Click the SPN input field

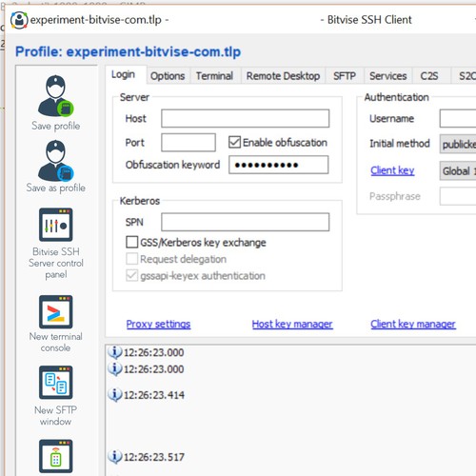(246, 222)
